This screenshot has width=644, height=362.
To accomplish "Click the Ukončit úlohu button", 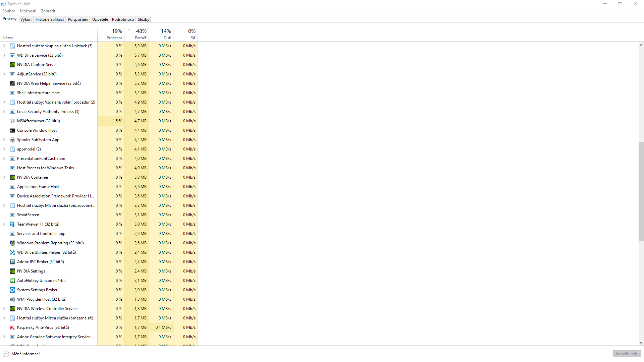I will click(627, 354).
